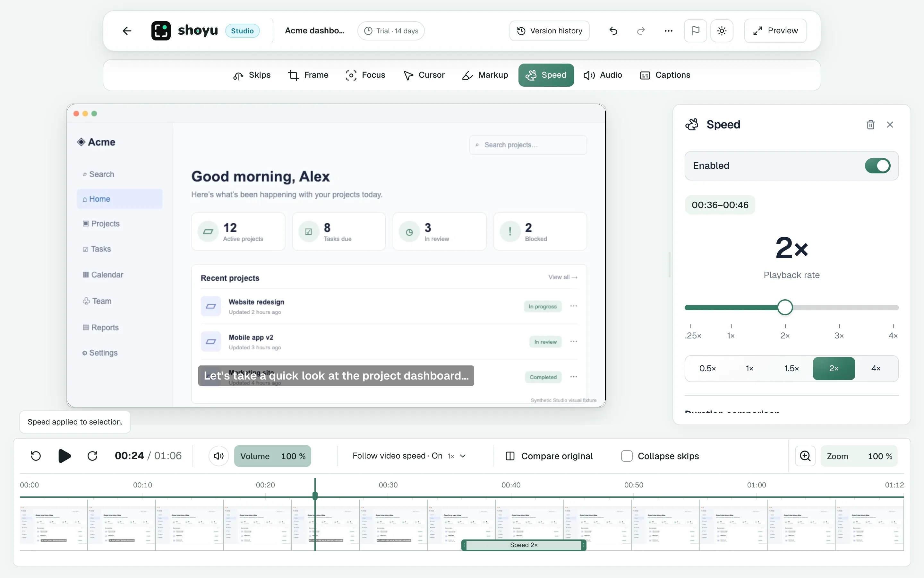Click the clock icon in Trial badge
The image size is (924, 578).
tap(368, 31)
